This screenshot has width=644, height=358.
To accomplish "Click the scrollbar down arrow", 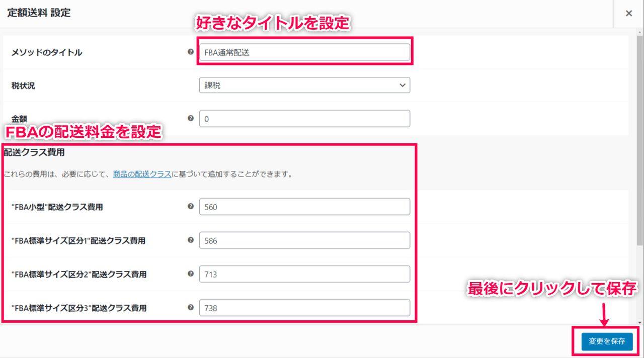I will tap(639, 322).
